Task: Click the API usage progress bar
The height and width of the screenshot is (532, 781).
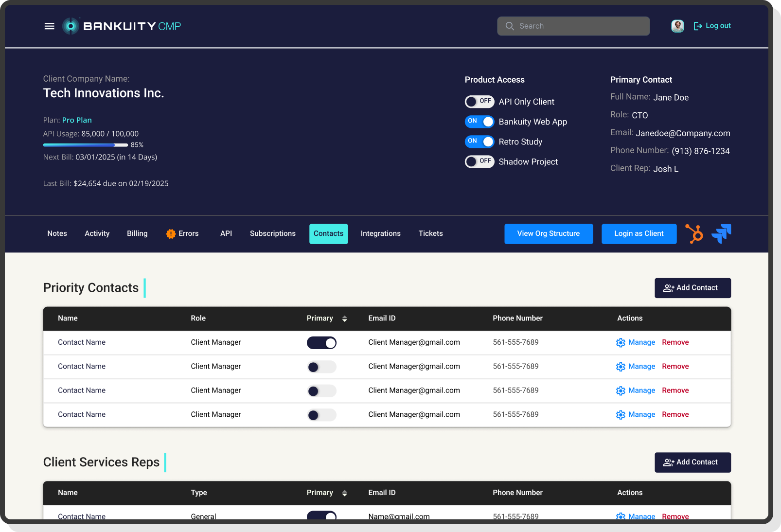Action: pyautogui.click(x=85, y=145)
